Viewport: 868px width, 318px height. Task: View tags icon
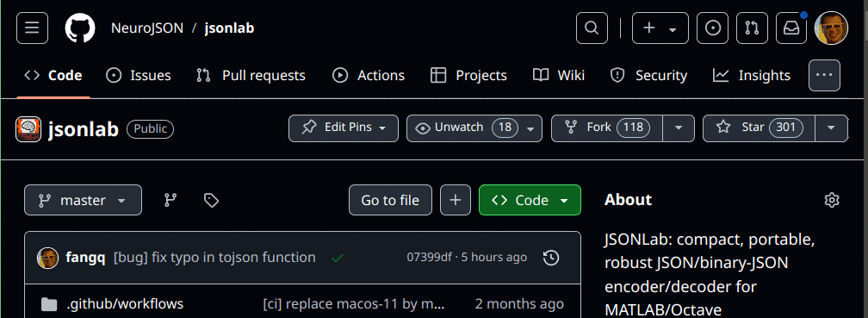tap(211, 200)
